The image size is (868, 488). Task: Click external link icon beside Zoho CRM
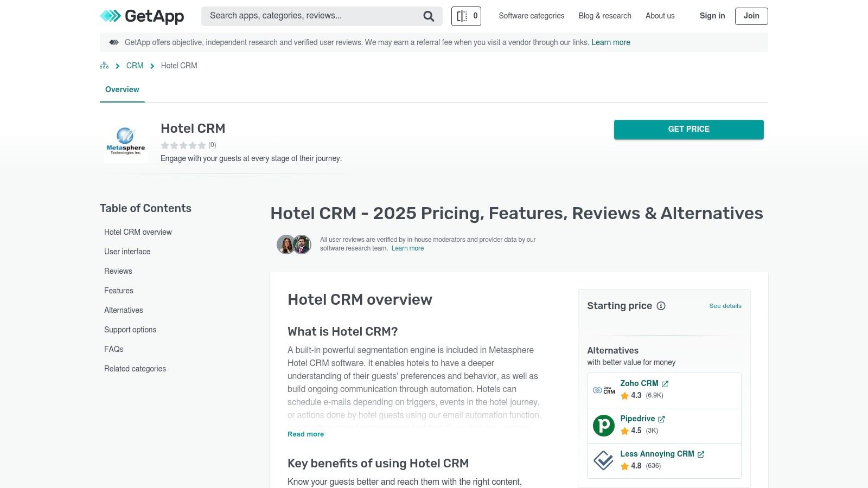click(665, 384)
